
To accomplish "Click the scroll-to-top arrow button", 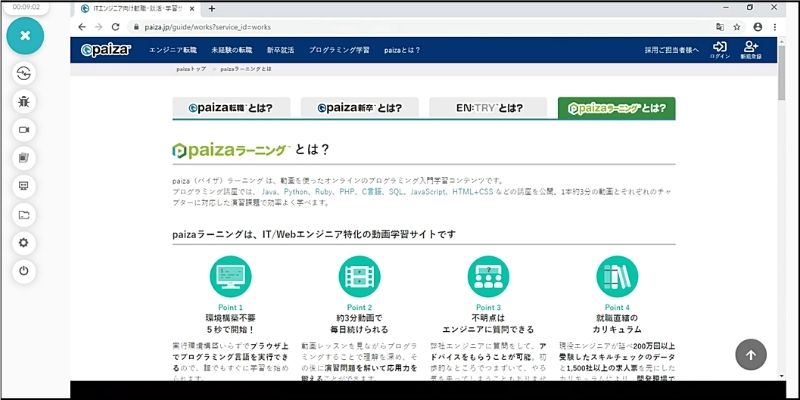I will pyautogui.click(x=751, y=355).
